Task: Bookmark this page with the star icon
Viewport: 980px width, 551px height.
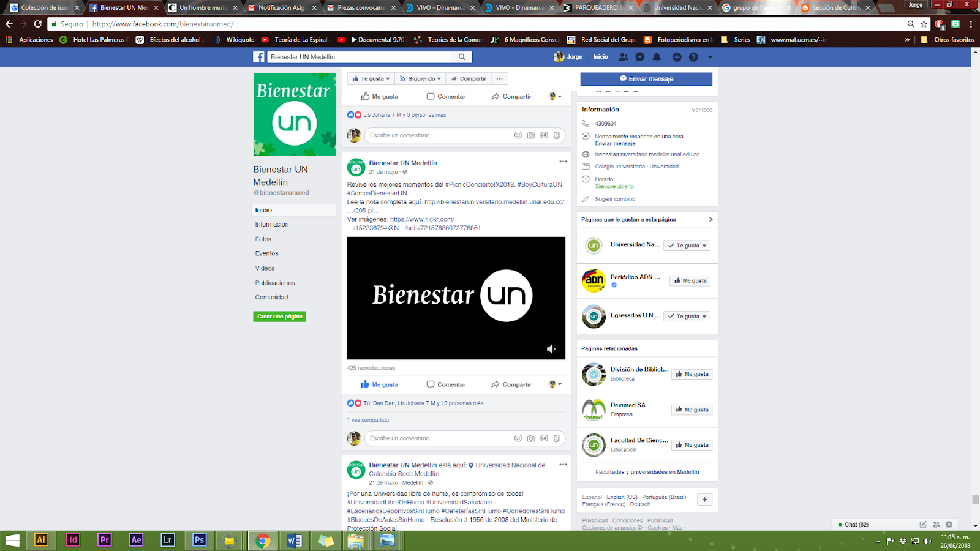Action: (x=924, y=24)
